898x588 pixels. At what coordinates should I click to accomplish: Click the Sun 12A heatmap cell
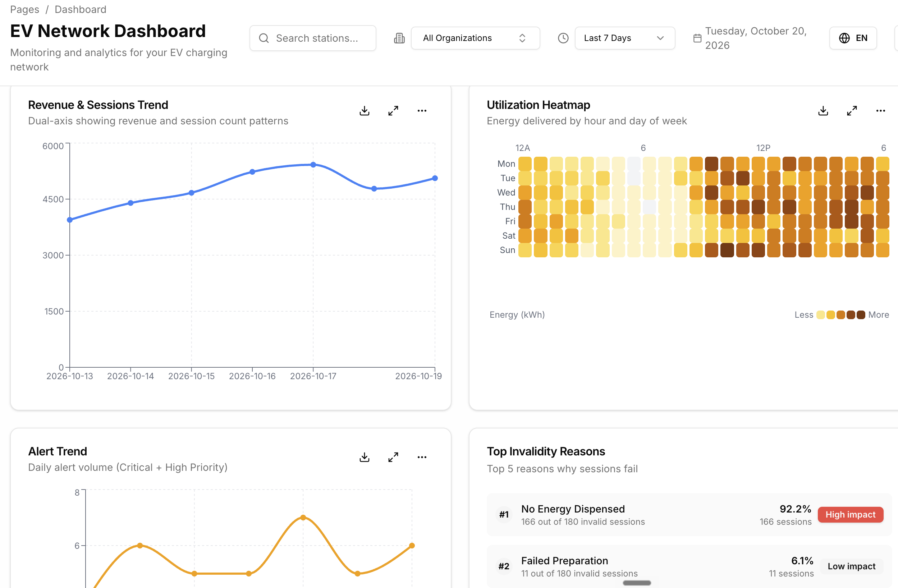click(524, 250)
